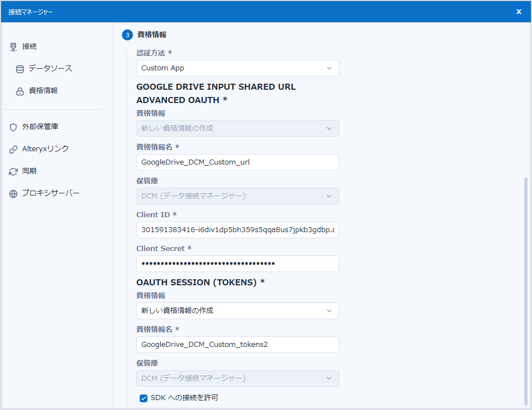Expand the OAuth tokens 資格情報 dropdown
Viewport: 532px width, 410px height.
(237, 311)
